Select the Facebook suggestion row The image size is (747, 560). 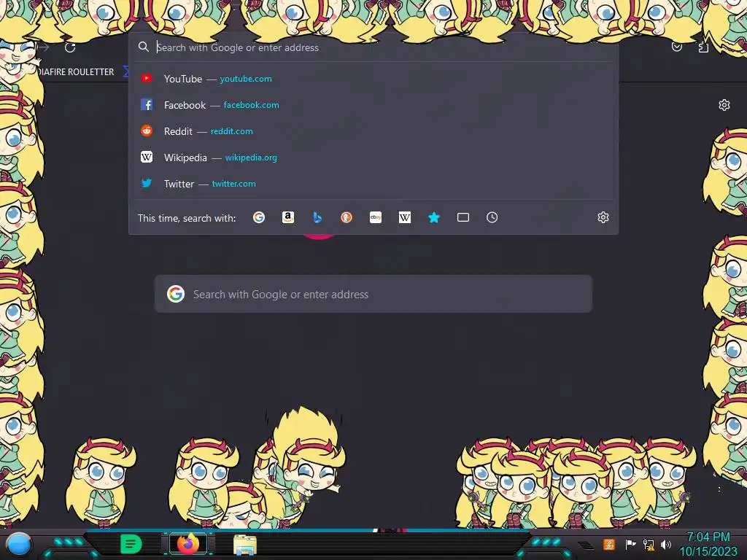373,105
